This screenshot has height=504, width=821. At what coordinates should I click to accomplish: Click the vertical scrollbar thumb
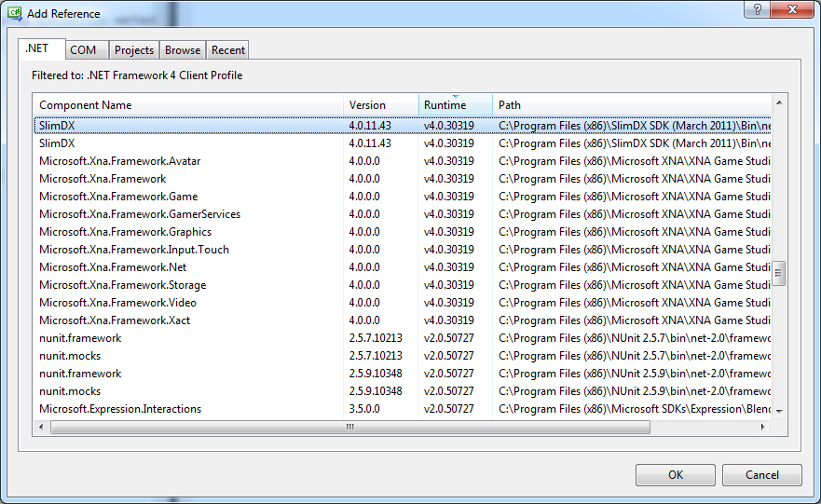pos(779,273)
